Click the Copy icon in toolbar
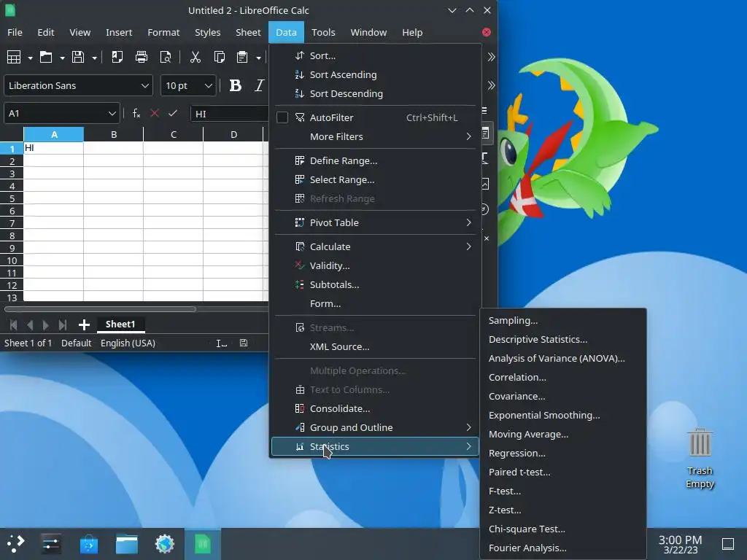 pyautogui.click(x=219, y=57)
